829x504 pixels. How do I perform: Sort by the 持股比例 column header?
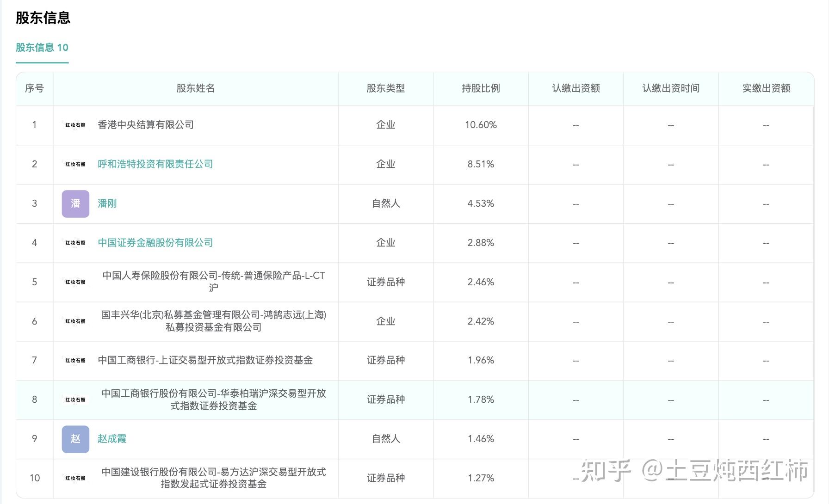coord(480,88)
